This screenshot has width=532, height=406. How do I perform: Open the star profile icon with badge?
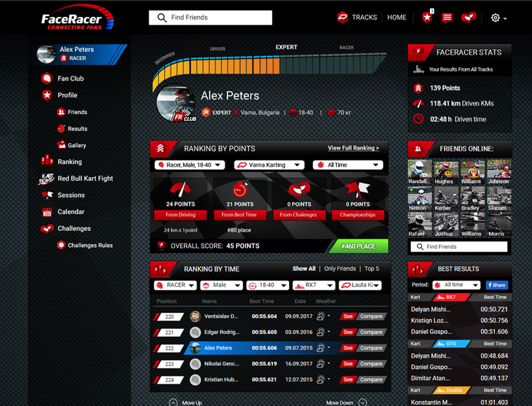427,17
